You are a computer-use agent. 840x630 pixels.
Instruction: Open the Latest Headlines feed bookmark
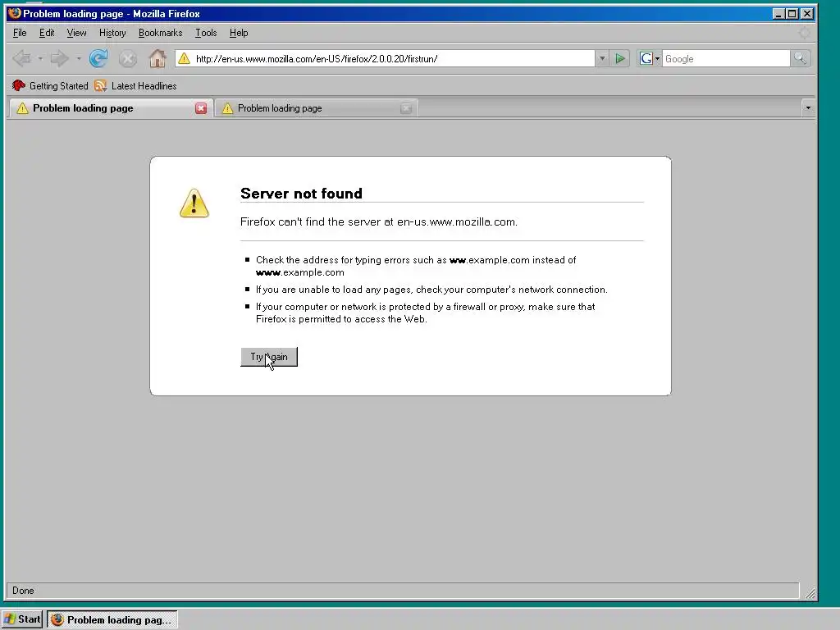pyautogui.click(x=135, y=85)
